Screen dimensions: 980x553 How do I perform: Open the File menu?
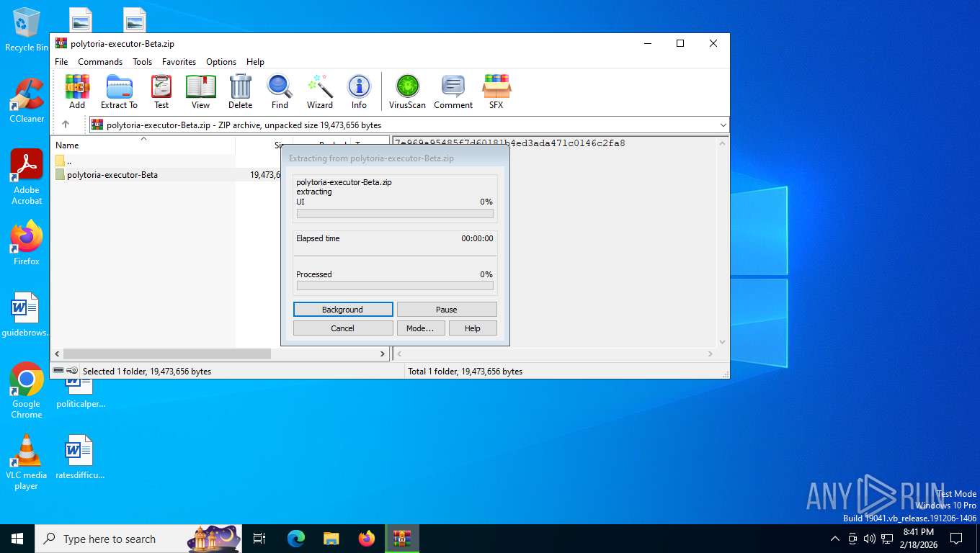tap(61, 62)
